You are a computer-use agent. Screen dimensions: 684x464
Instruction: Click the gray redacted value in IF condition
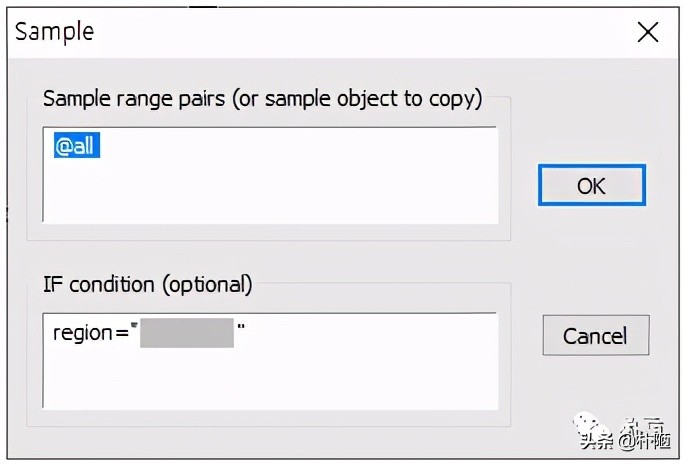(186, 333)
